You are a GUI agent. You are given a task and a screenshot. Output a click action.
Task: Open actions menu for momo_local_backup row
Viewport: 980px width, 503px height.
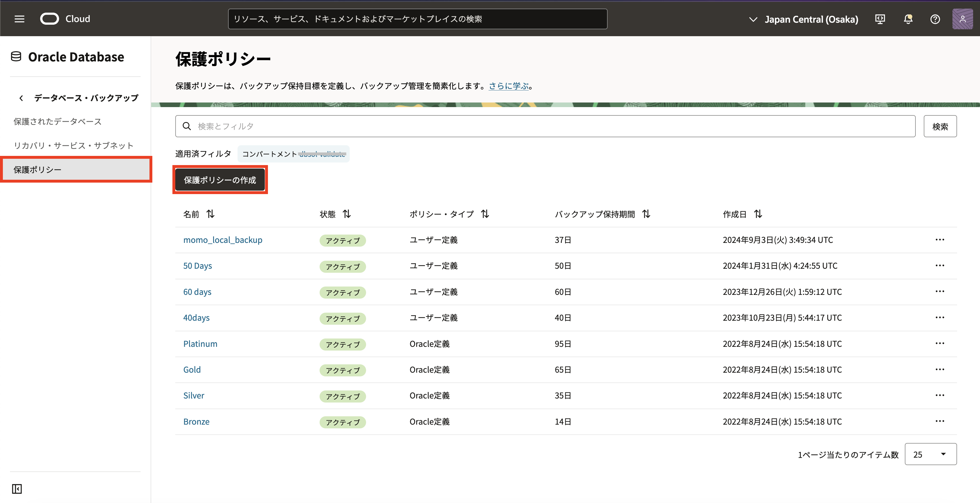coord(939,239)
